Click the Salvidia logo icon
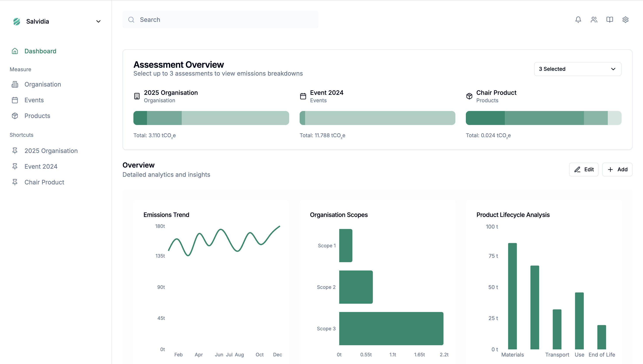The image size is (643, 364). pos(17,21)
